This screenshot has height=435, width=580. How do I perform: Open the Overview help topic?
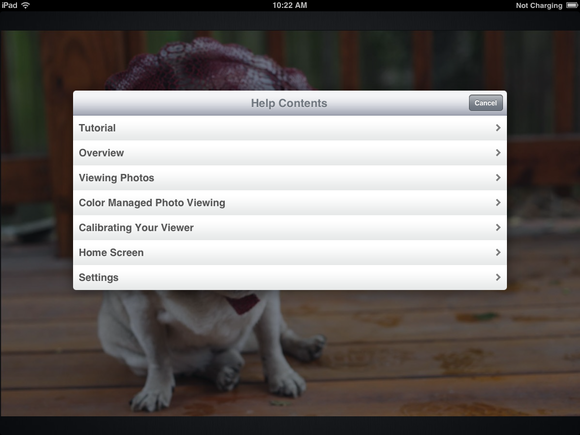pyautogui.click(x=290, y=153)
